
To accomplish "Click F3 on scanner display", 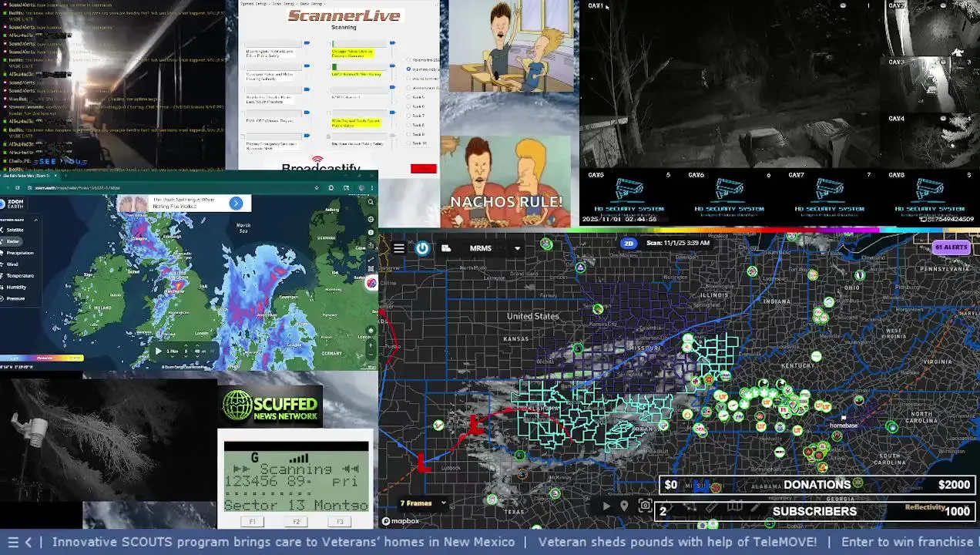I will click(x=340, y=522).
